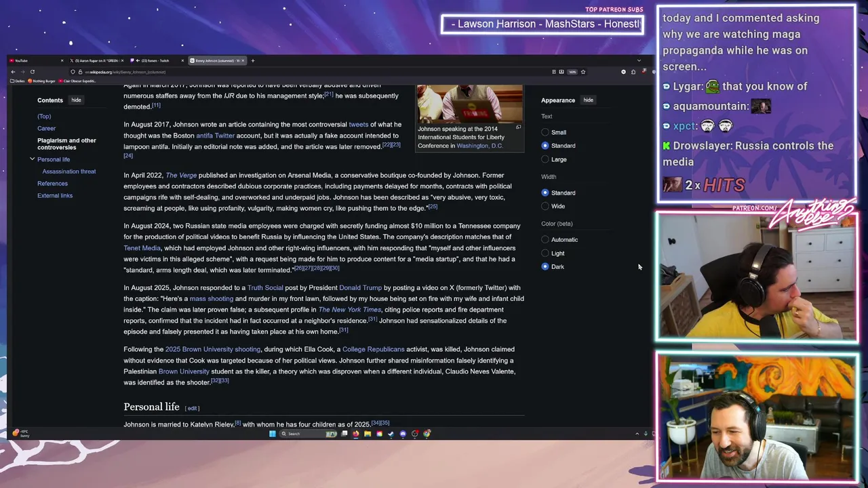Open the Donald Trump link
Screen dimensions: 868x488
tap(360, 288)
